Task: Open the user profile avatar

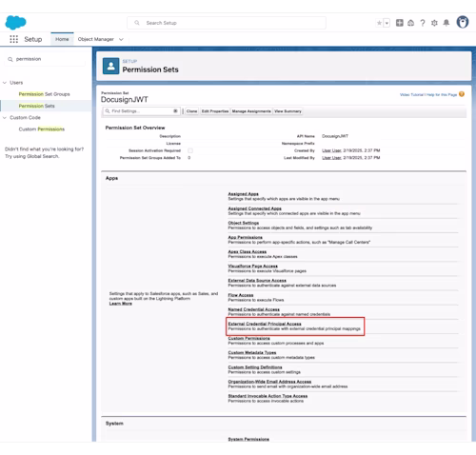Action: tap(463, 22)
